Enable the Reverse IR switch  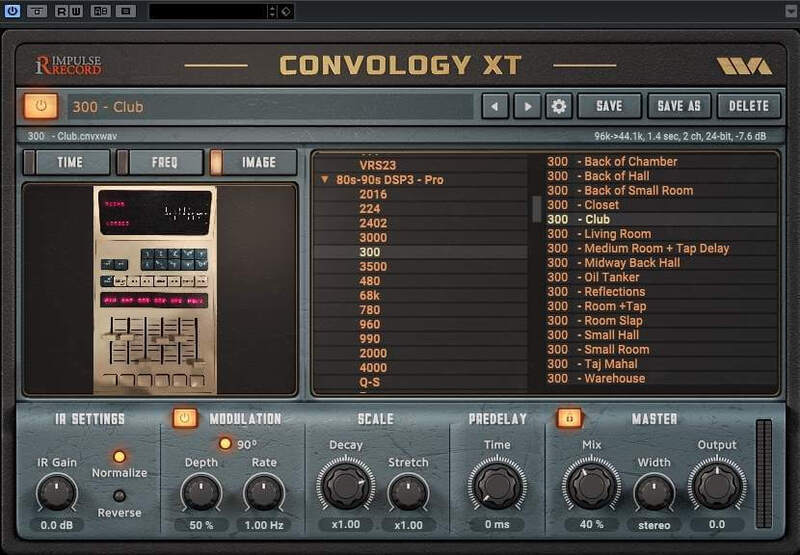tap(119, 495)
